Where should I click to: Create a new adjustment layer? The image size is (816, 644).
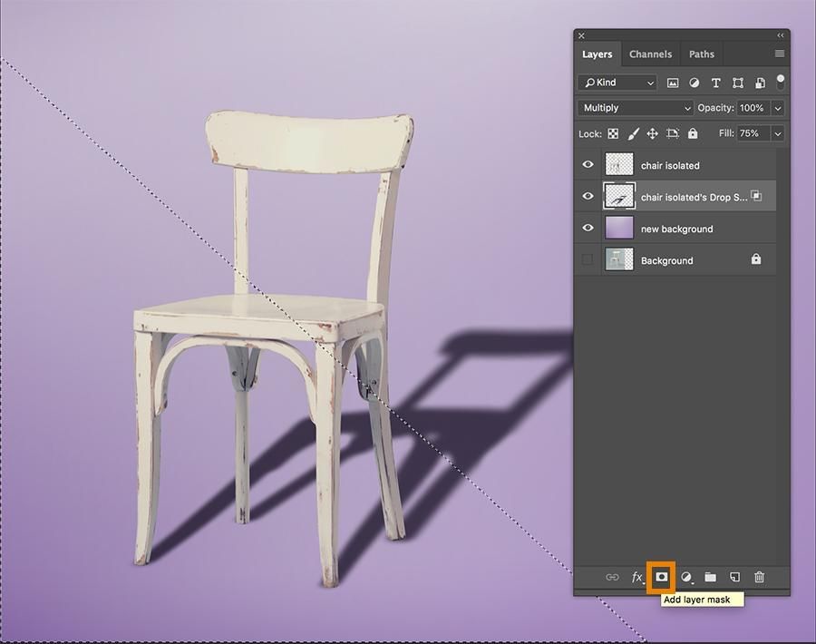[x=686, y=577]
